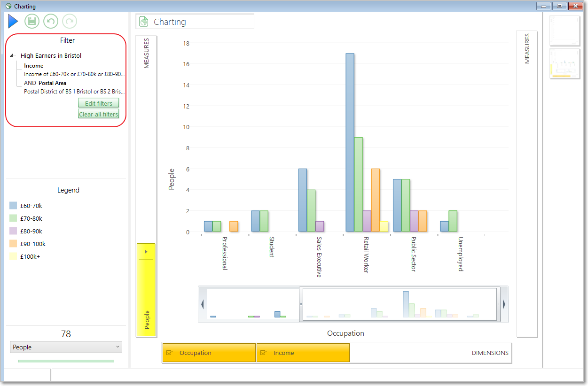Click the Charting app icon in the title bar
Viewport: 588px width, 386px height.
[8, 7]
